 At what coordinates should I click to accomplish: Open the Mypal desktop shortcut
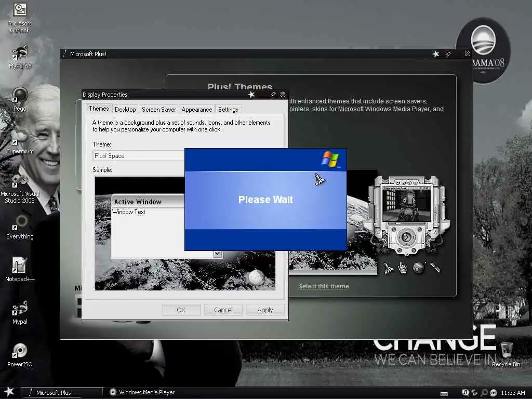[20, 312]
